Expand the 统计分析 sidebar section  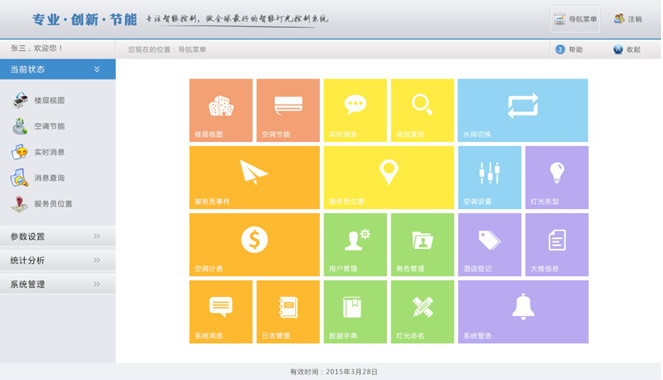(58, 260)
